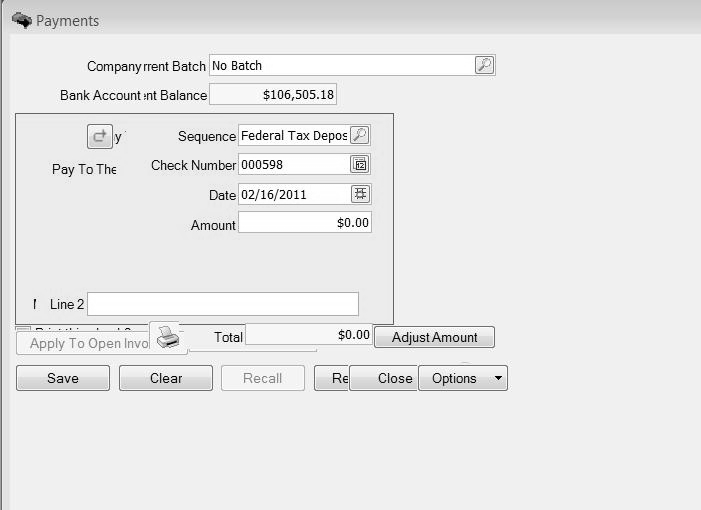Click the Batch field lookup magnifier icon
701x510 pixels.
point(484,65)
